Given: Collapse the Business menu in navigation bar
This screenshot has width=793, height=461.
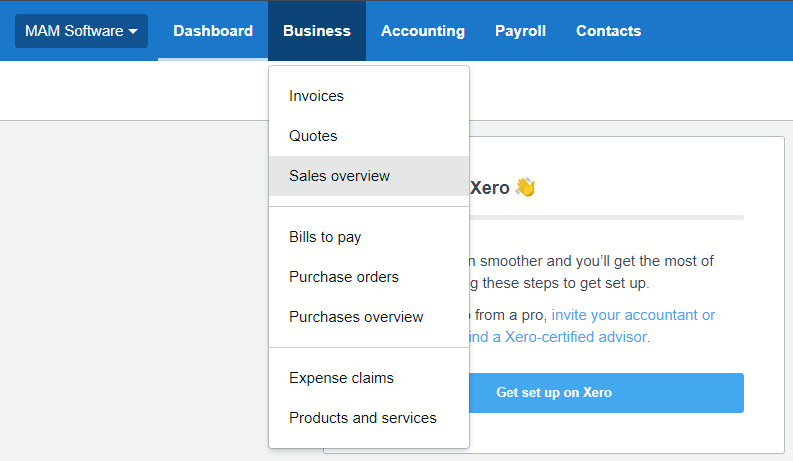Looking at the screenshot, I should tap(316, 31).
